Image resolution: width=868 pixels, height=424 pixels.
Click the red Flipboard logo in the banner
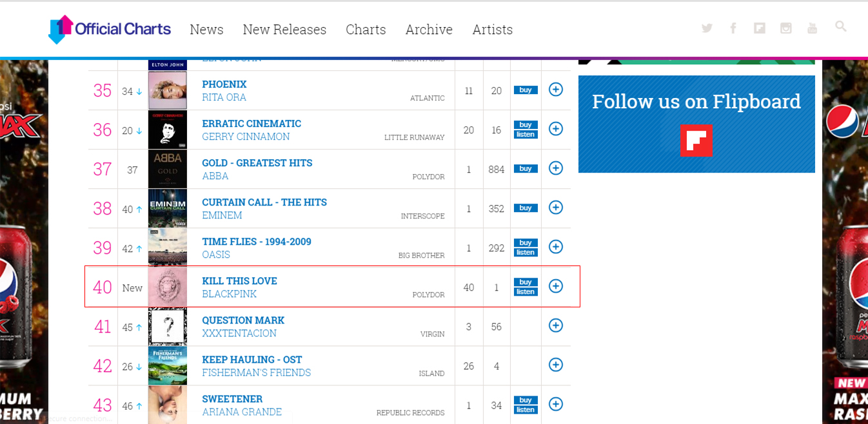tap(696, 140)
